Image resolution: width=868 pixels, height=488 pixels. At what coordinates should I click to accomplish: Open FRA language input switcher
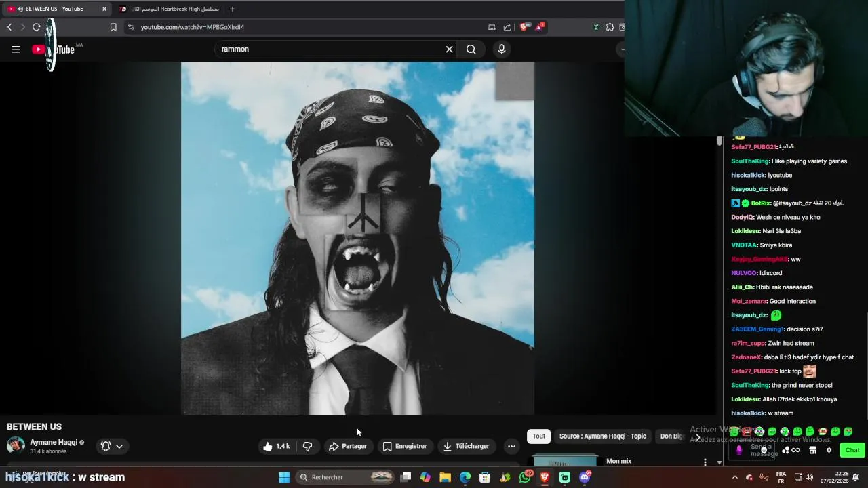click(x=781, y=477)
